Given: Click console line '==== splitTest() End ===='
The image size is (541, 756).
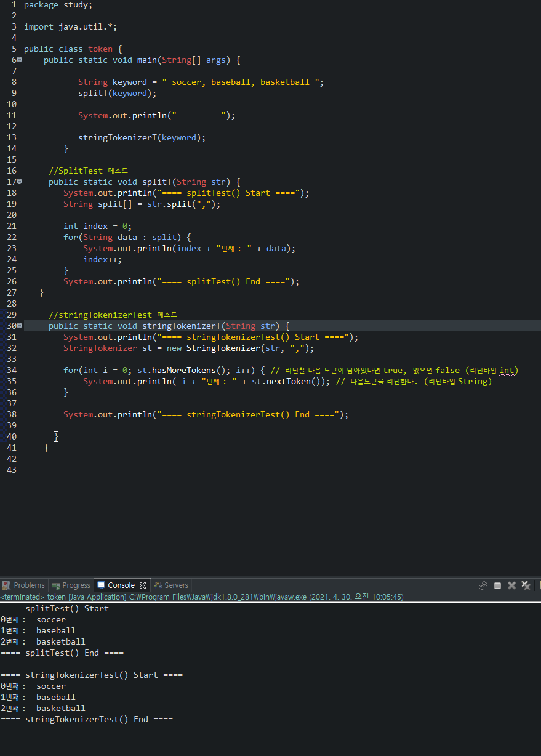Looking at the screenshot, I should 62,653.
